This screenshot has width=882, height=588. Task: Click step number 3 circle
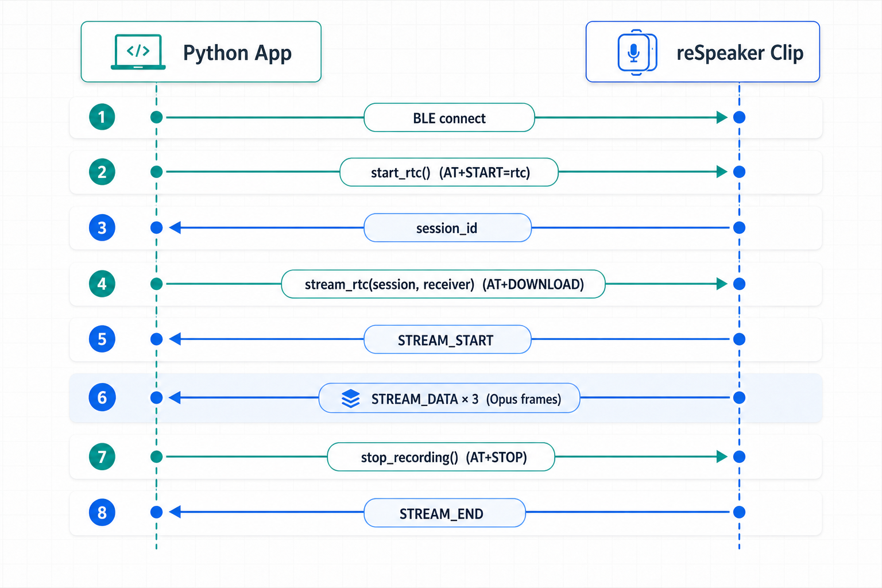tap(102, 227)
